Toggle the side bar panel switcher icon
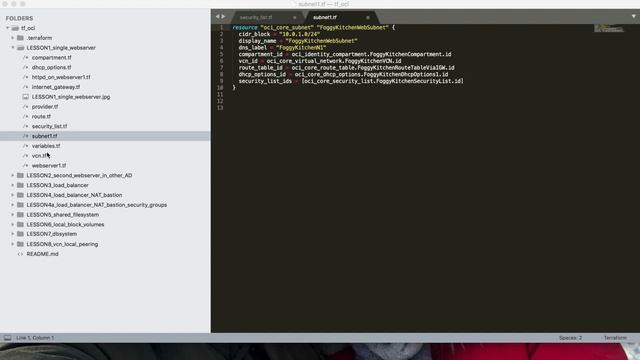Image resolution: width=640 pixels, height=360 pixels. point(7,338)
